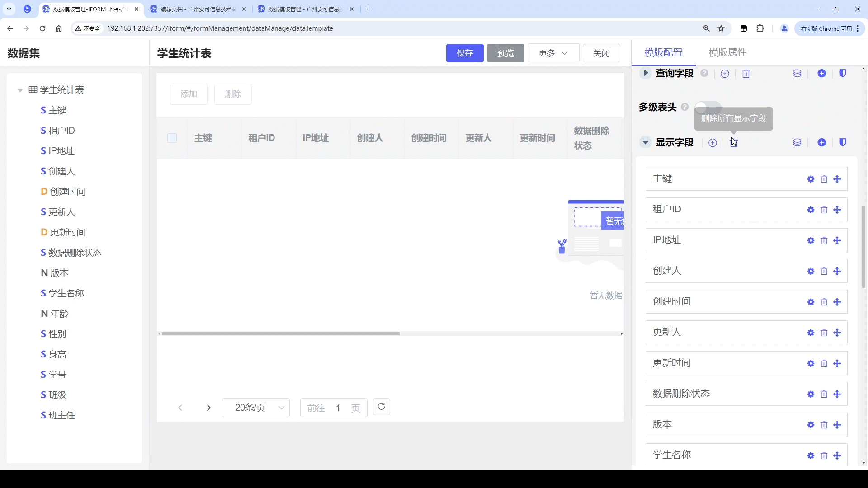Screen dimensions: 868x488
Task: Open the 20条/页 page size dropdown
Action: tap(256, 408)
